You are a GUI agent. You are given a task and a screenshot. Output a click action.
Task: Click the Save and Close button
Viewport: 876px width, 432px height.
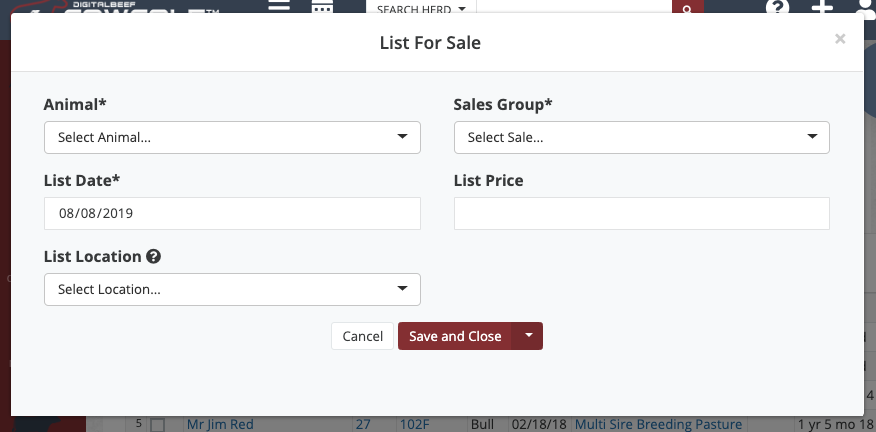tap(455, 336)
